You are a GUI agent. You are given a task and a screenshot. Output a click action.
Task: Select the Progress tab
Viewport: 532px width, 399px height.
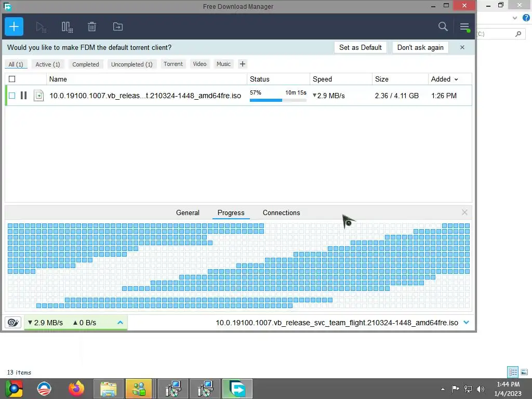click(231, 212)
